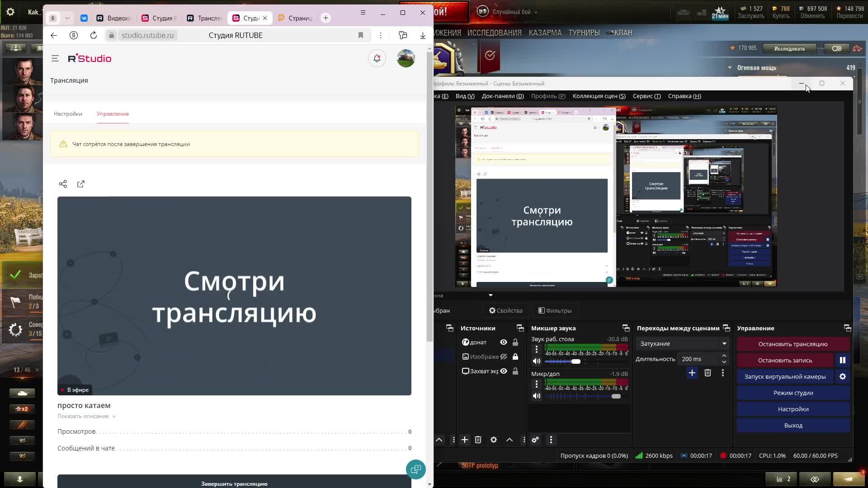Open broadcast in new window icon
868x488 pixels.
click(81, 184)
